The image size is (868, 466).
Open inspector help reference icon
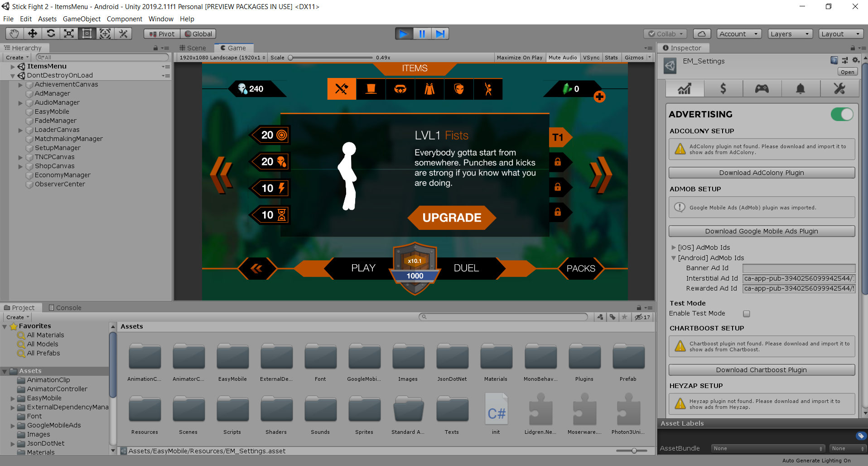click(x=834, y=60)
